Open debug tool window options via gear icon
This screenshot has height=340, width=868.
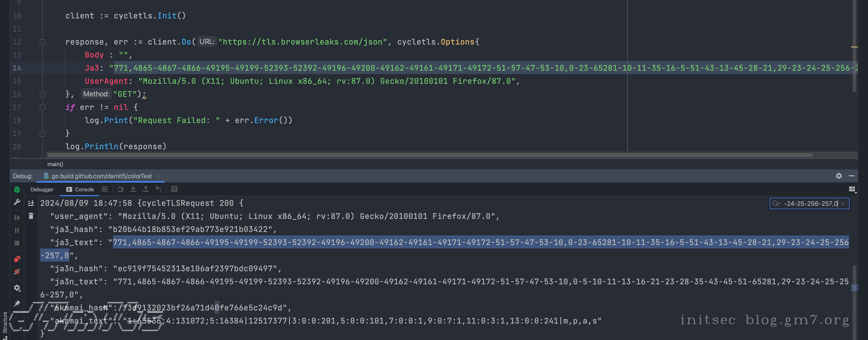pyautogui.click(x=839, y=176)
